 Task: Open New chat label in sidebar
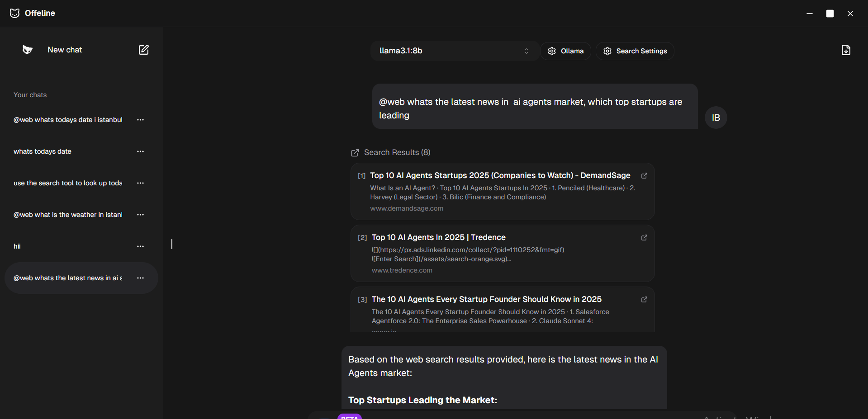click(65, 50)
